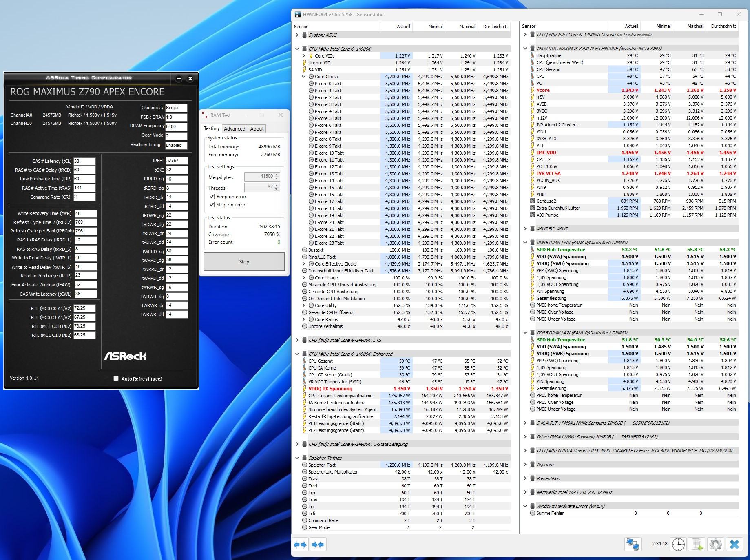Expand the Core Usage row

pos(303,278)
